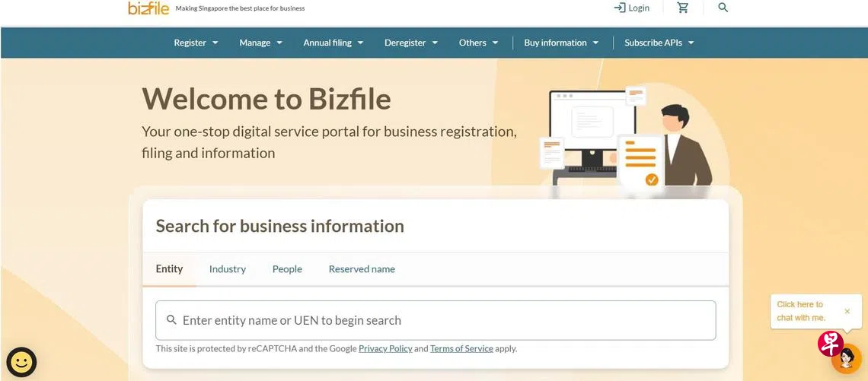The width and height of the screenshot is (868, 381).
Task: Click the magnifier search icon in header
Action: pos(723,8)
